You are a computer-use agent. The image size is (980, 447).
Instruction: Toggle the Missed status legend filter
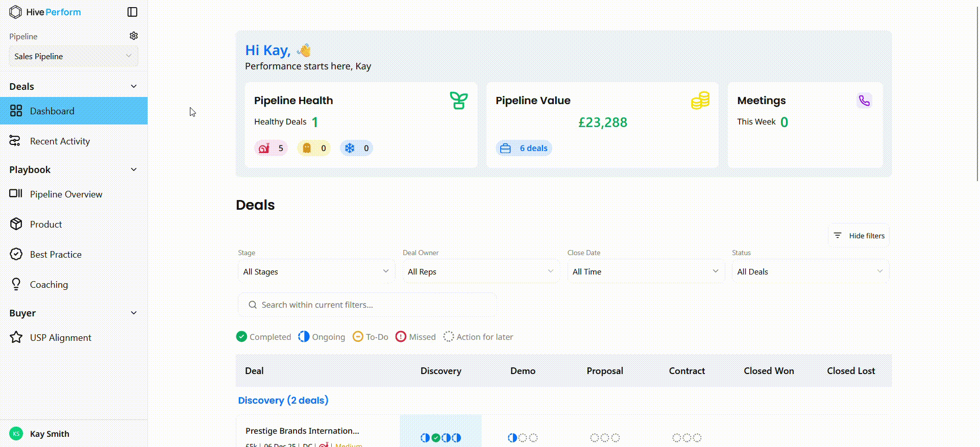point(415,337)
